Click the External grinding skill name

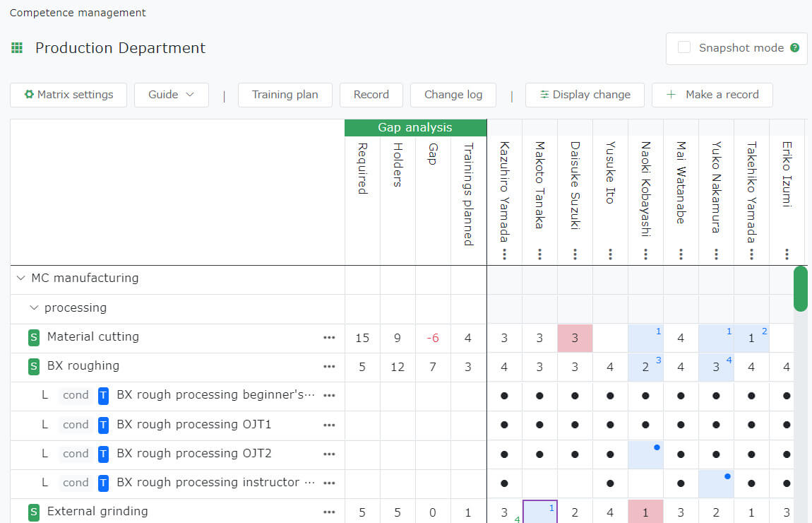pos(97,512)
